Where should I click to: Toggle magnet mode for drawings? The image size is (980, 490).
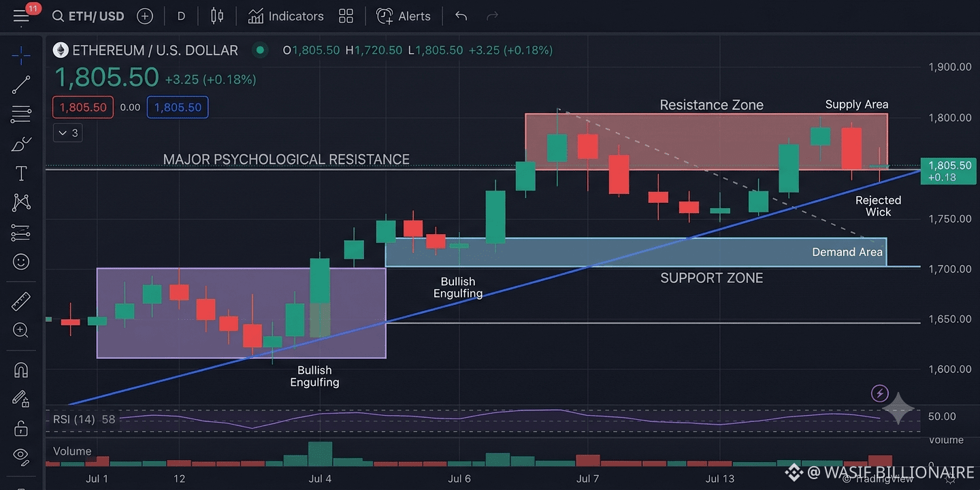point(21,370)
